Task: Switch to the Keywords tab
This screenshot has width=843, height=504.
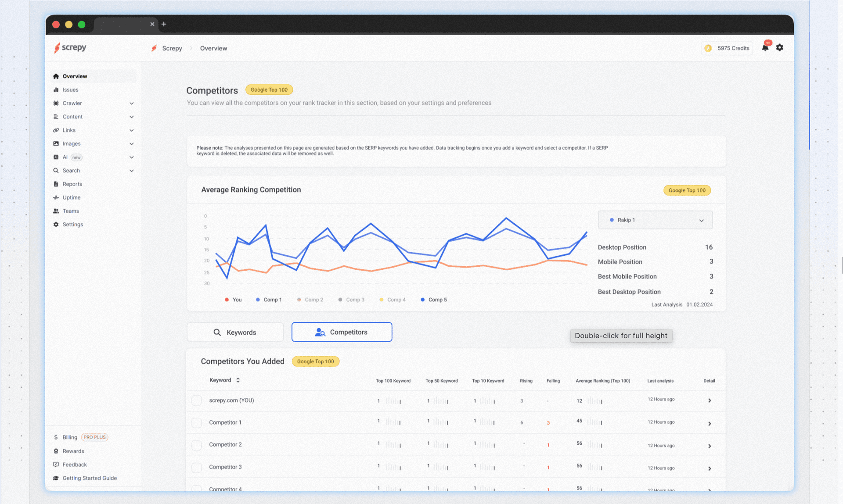Action: [x=235, y=332]
